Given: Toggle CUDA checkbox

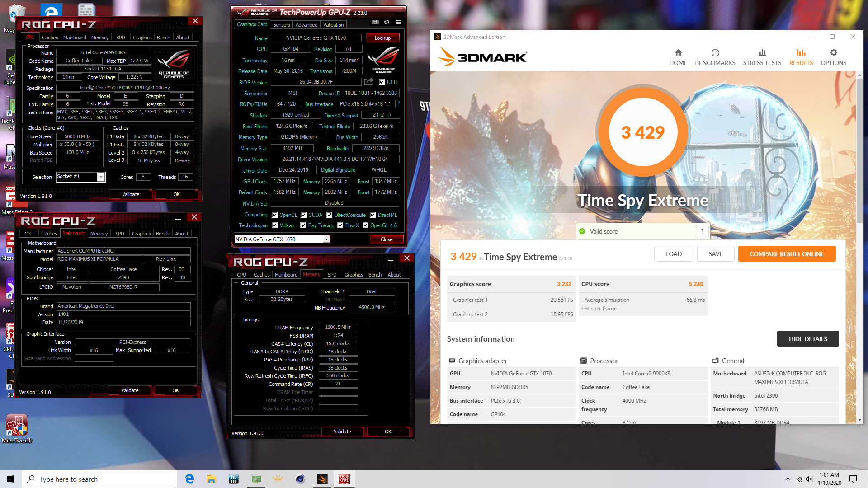Looking at the screenshot, I should click(x=304, y=215).
